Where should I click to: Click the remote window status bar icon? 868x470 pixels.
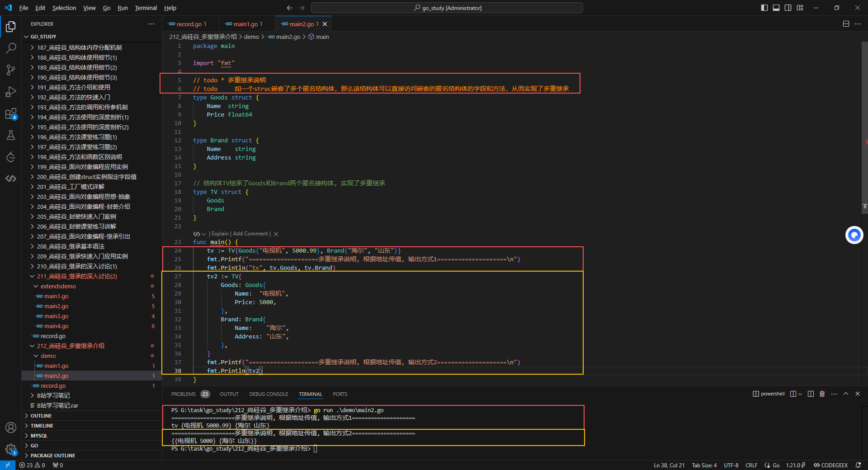pyautogui.click(x=8, y=465)
